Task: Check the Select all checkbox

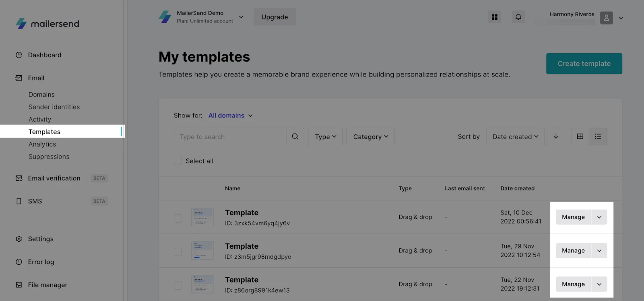Action: (178, 161)
